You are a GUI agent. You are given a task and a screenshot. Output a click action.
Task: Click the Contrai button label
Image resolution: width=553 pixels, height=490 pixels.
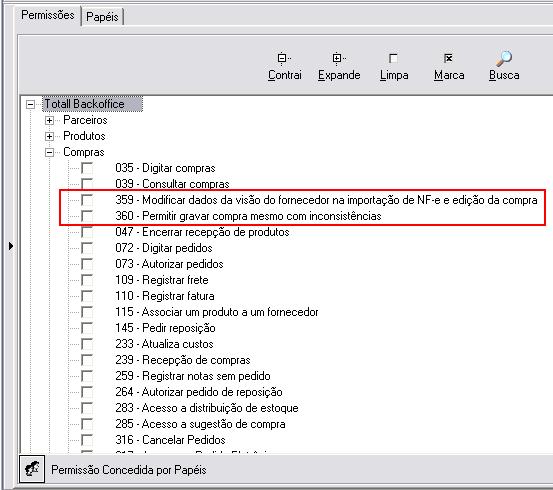285,75
